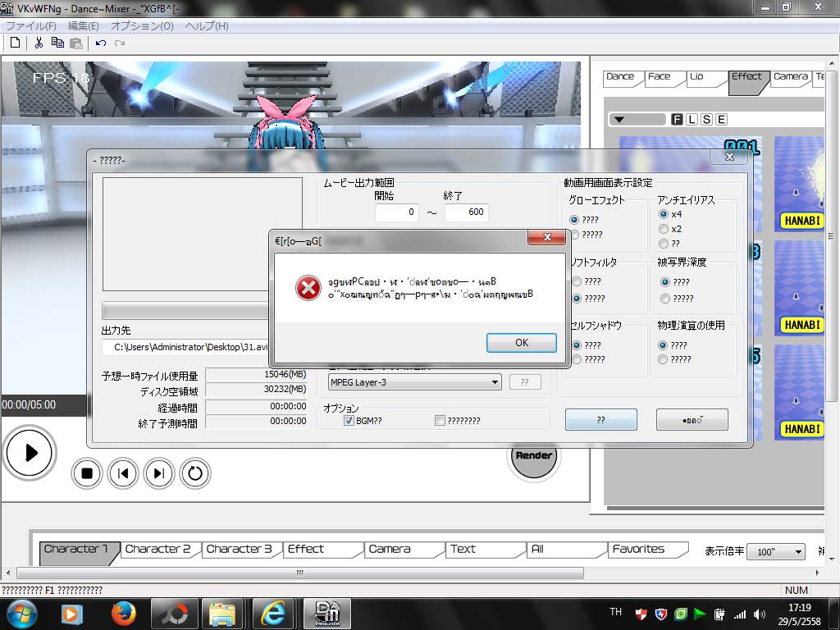Jump to previous frame button
This screenshot has height=630, width=840.
pyautogui.click(x=123, y=473)
